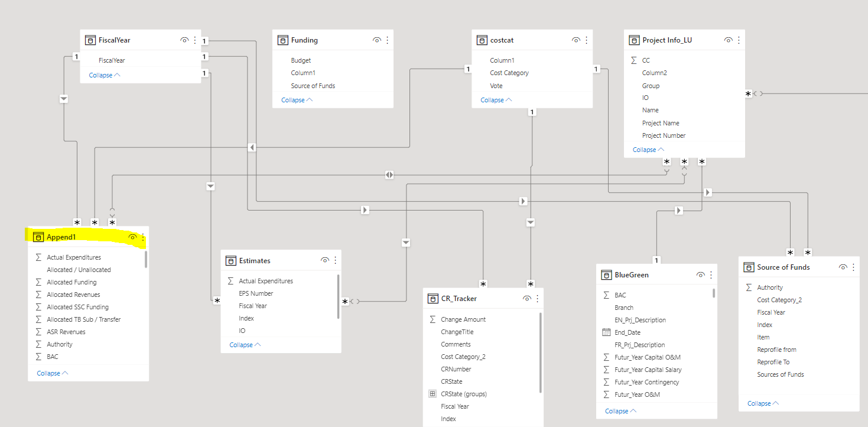Screen dimensions: 868x427
Task: Click the BlueGreen table icon
Action: click(x=606, y=275)
